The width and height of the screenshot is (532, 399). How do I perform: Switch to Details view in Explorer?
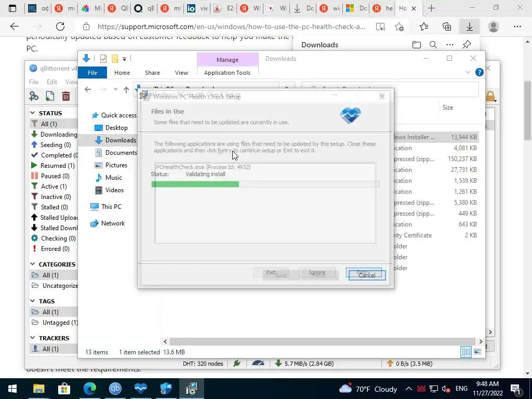point(466,352)
